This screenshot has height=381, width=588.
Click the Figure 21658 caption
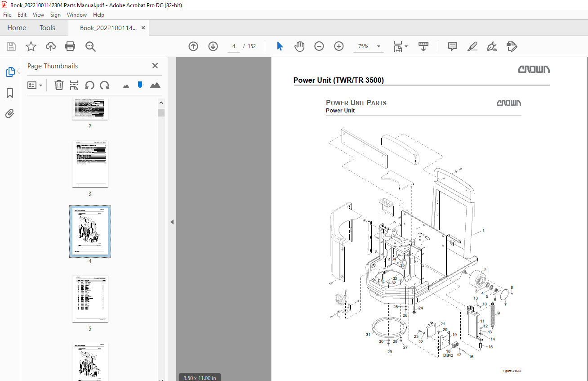click(512, 371)
